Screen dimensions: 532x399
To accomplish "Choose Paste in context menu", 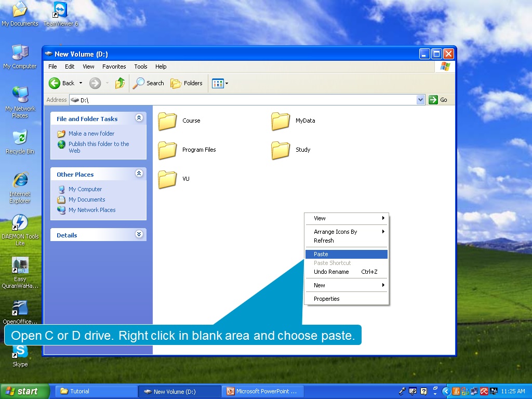I will (x=347, y=254).
